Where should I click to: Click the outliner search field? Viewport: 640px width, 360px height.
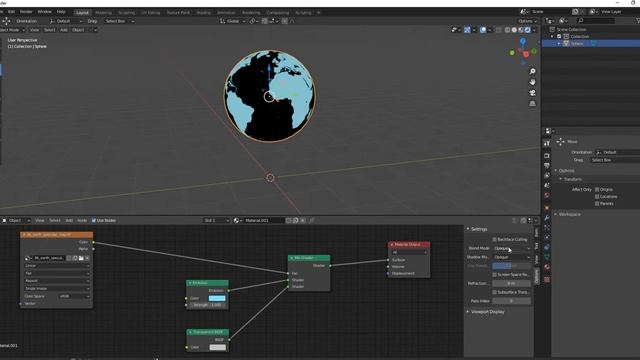(596, 20)
